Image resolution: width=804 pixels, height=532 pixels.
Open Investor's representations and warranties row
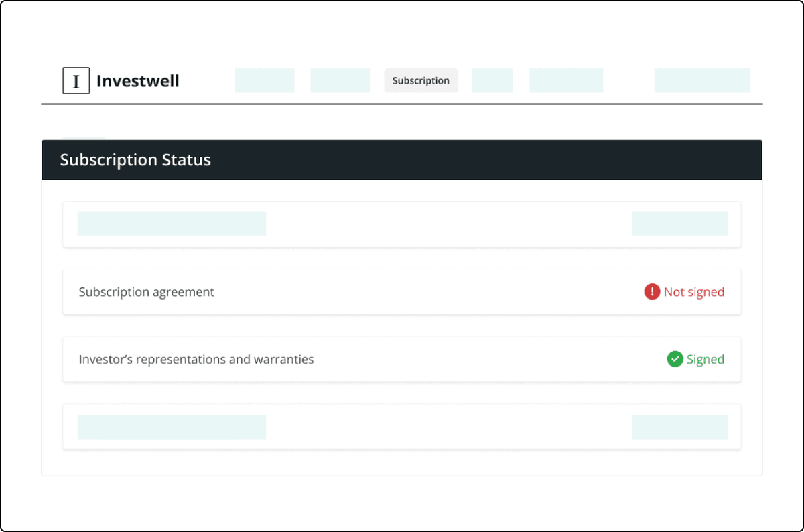coord(402,359)
